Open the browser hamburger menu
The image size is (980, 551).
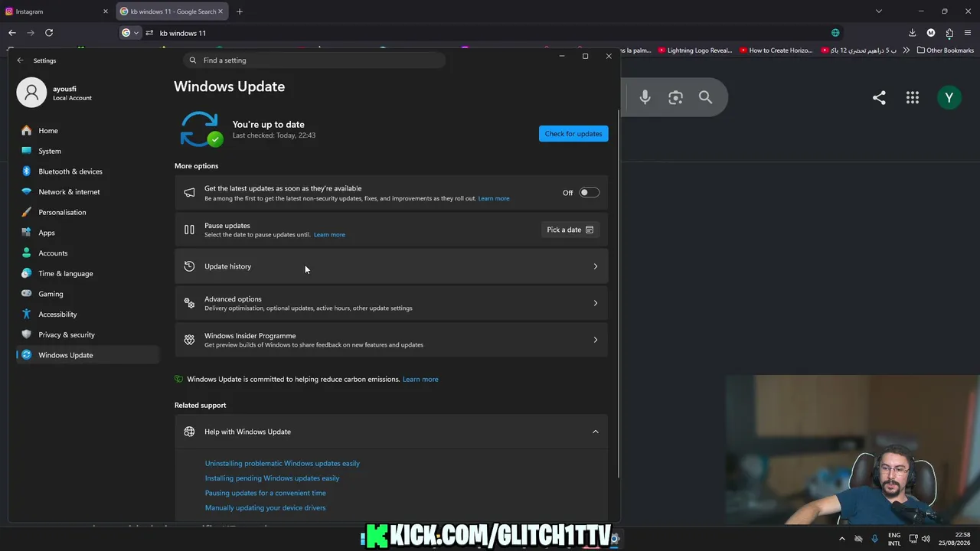click(968, 33)
